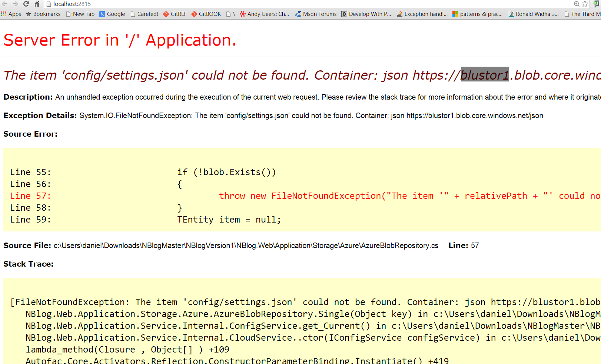Open the Andy Geers bookmark

tap(265, 14)
